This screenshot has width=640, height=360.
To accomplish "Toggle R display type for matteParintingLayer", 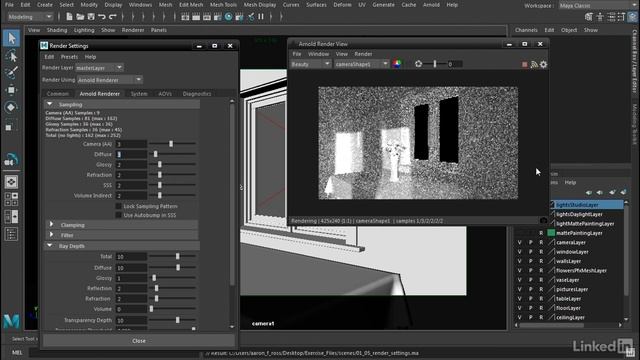I will (541, 233).
